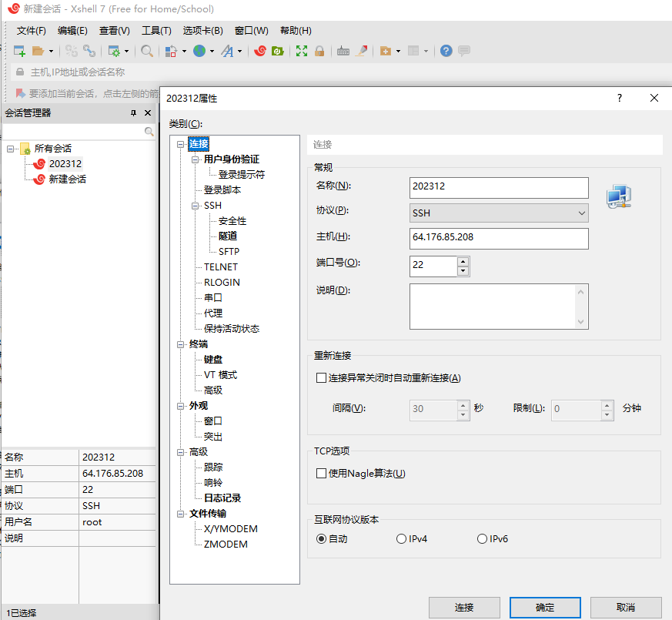Open the layout panel dropdown arrow

point(426,51)
